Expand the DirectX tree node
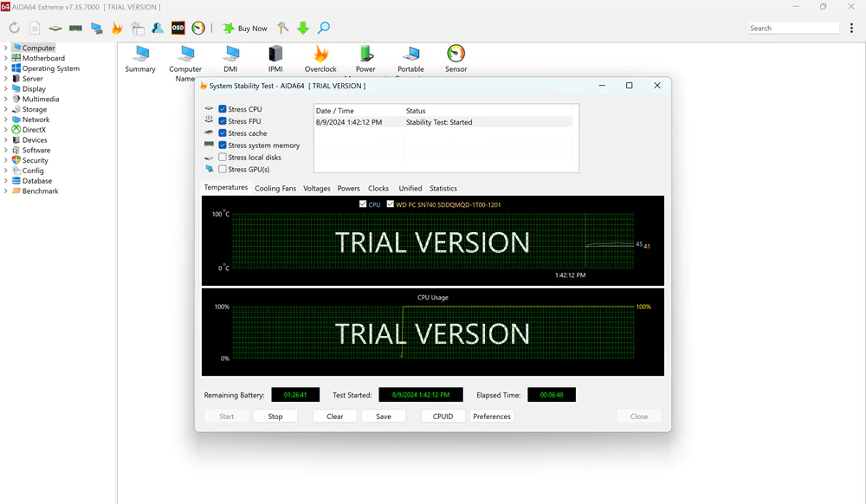 tap(5, 130)
